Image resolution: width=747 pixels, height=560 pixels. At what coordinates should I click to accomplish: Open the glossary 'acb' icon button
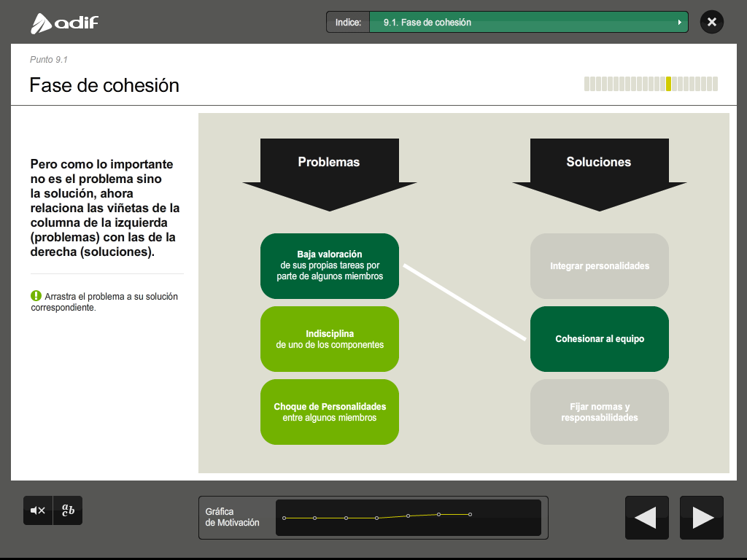click(x=68, y=510)
